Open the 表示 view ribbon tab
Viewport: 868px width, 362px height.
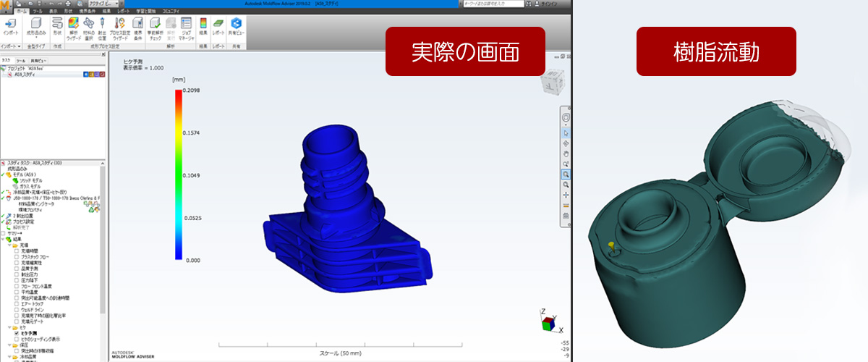point(53,12)
